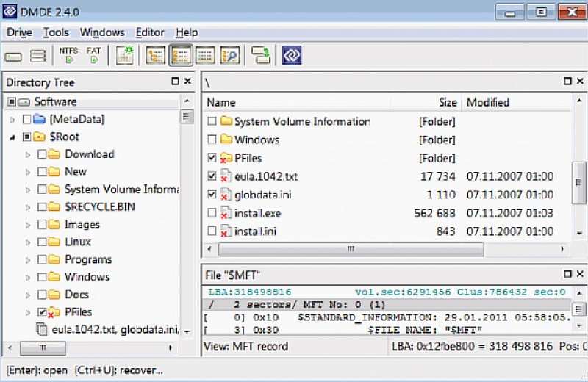This screenshot has height=382, width=588.
Task: Click the eula.1042.txt deleted file icon
Action: (226, 176)
